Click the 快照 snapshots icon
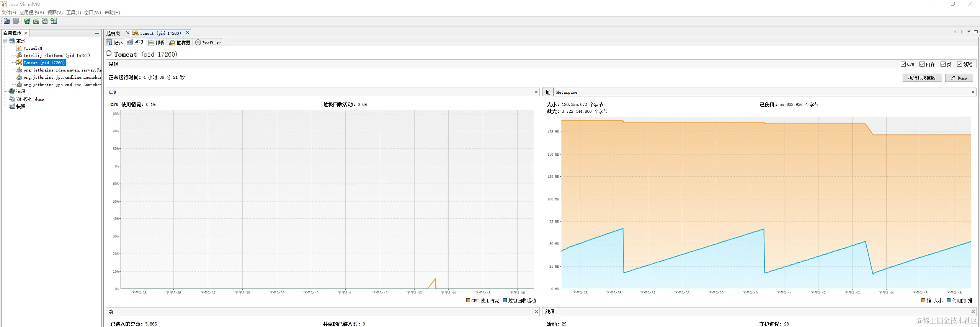980x327 pixels. coord(12,106)
